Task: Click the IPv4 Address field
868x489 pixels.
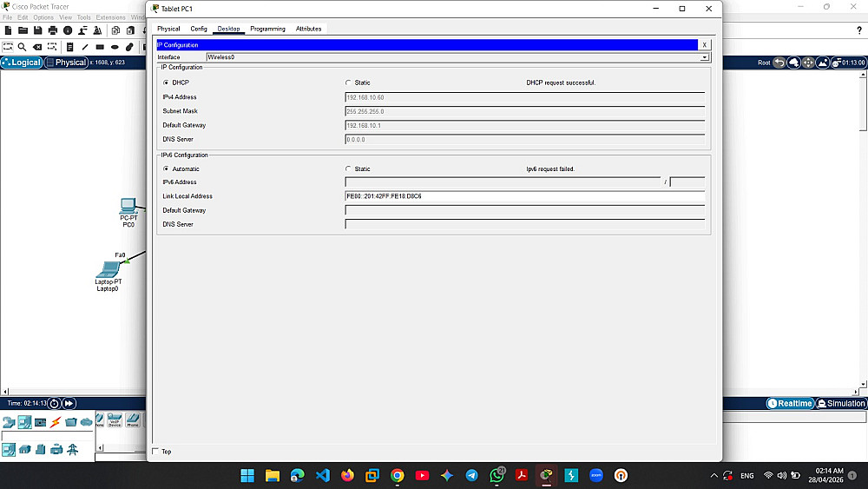Action: click(525, 97)
